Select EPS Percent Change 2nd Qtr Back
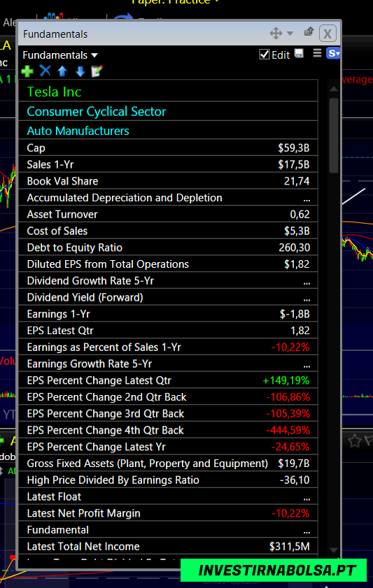 168,396
